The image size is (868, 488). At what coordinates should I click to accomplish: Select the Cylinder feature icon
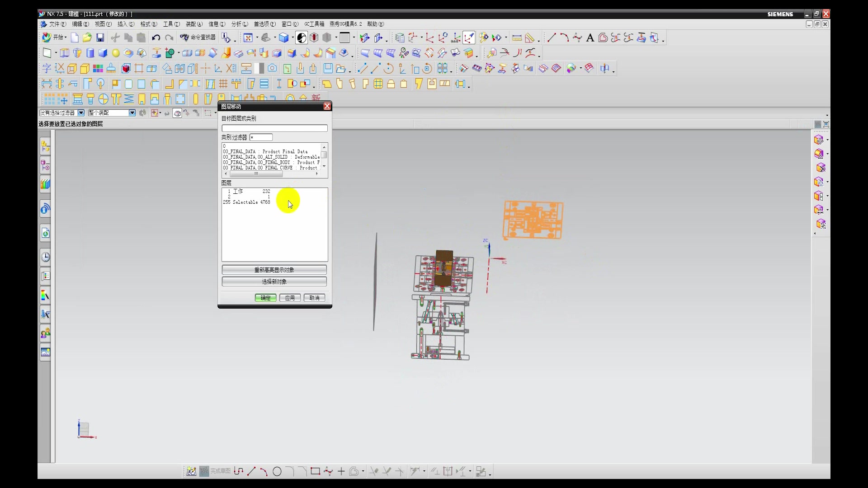tap(90, 53)
